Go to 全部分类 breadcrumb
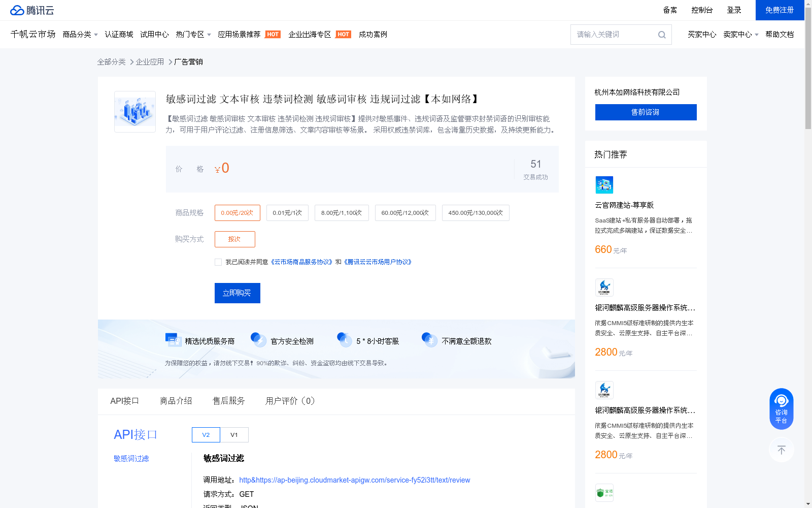The height and width of the screenshot is (508, 812). coord(112,62)
